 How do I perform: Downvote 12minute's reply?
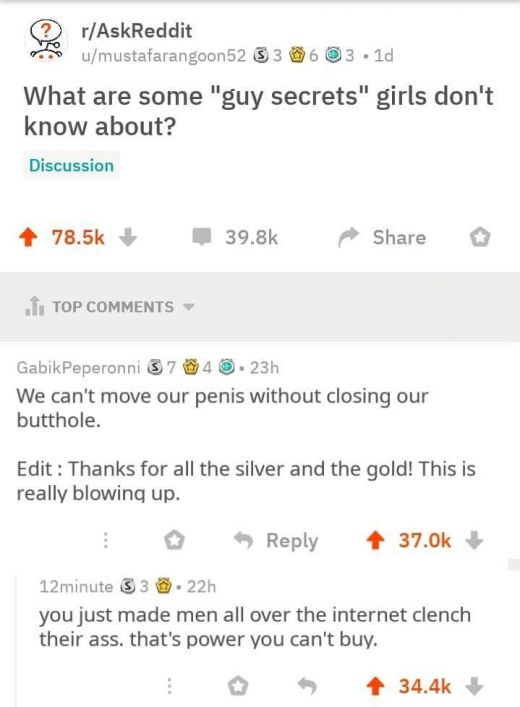click(474, 686)
